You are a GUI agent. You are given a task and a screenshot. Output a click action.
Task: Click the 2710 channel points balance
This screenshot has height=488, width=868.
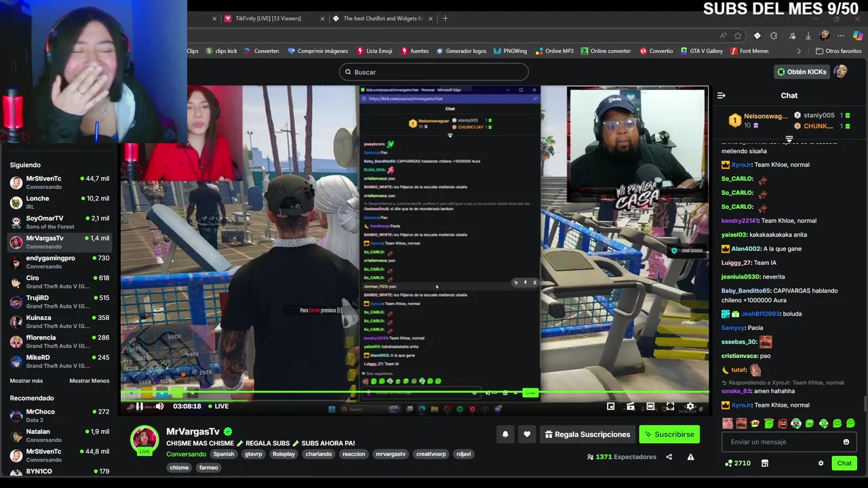tap(738, 464)
